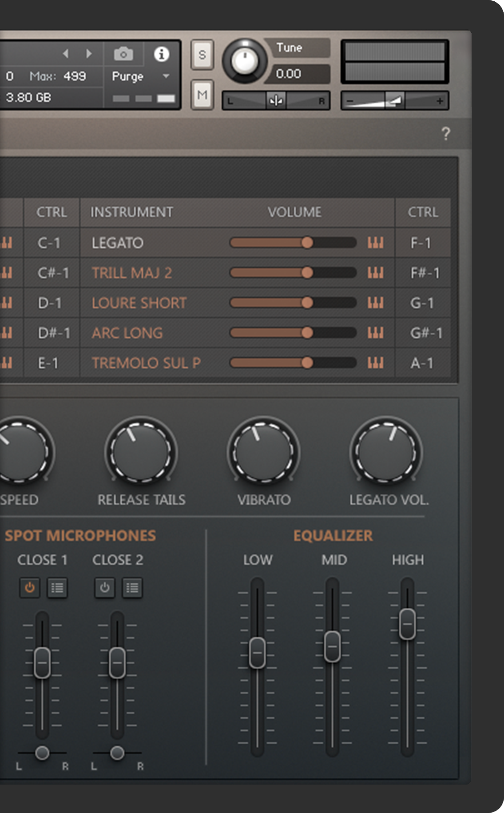Click the camera snapshot icon
Screen dimensions: 504x813
(123, 54)
